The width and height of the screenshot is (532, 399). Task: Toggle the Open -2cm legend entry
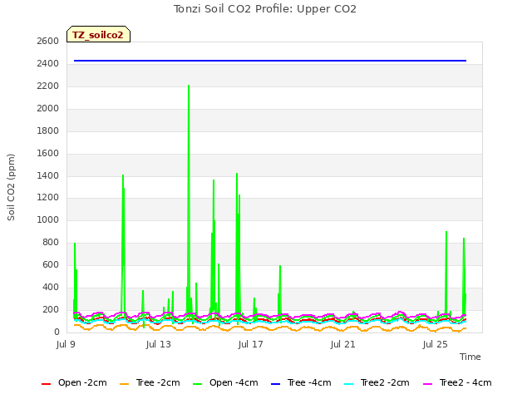tap(74, 383)
